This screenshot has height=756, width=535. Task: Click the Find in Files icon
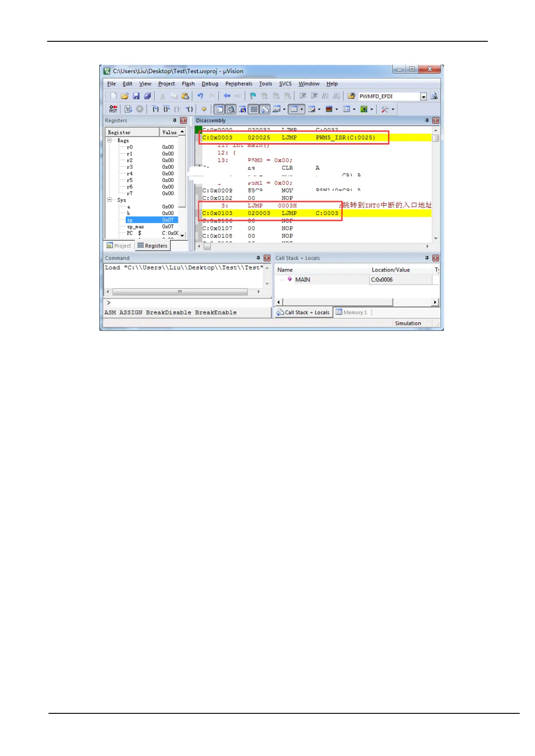tap(351, 96)
